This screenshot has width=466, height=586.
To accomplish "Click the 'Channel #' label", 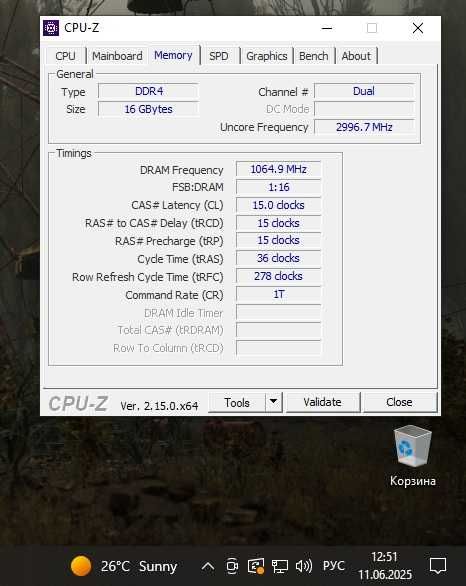I will (x=283, y=92).
